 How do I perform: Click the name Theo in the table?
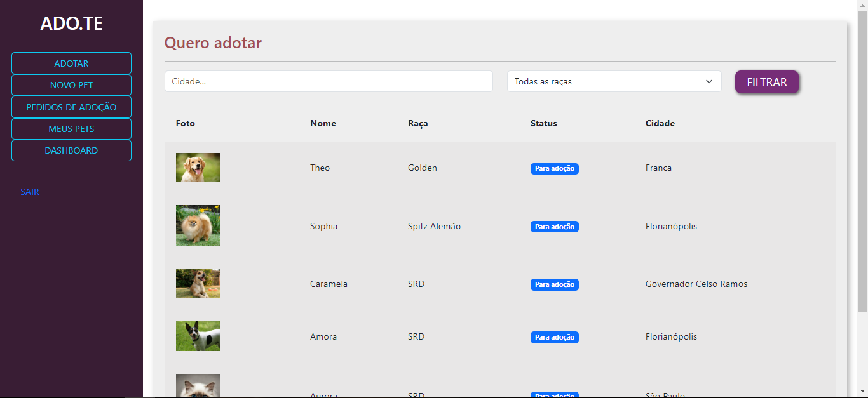tap(320, 168)
